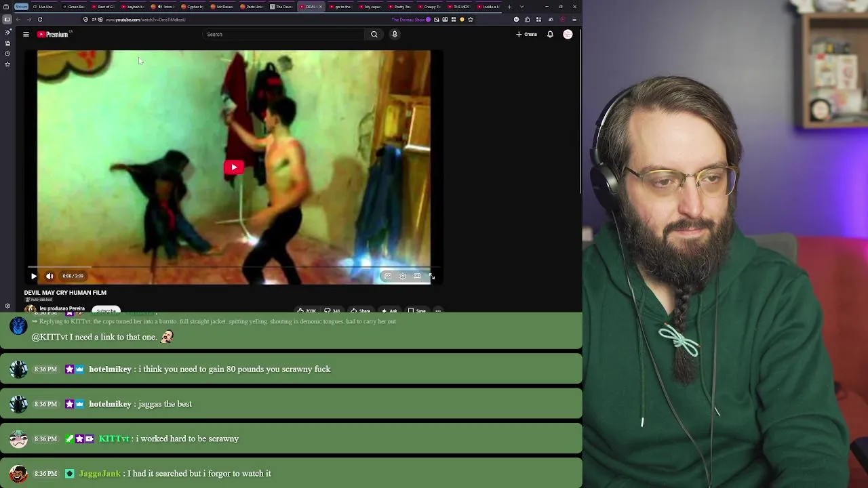Viewport: 868px width, 488px height.
Task: Share the video
Action: click(x=361, y=310)
